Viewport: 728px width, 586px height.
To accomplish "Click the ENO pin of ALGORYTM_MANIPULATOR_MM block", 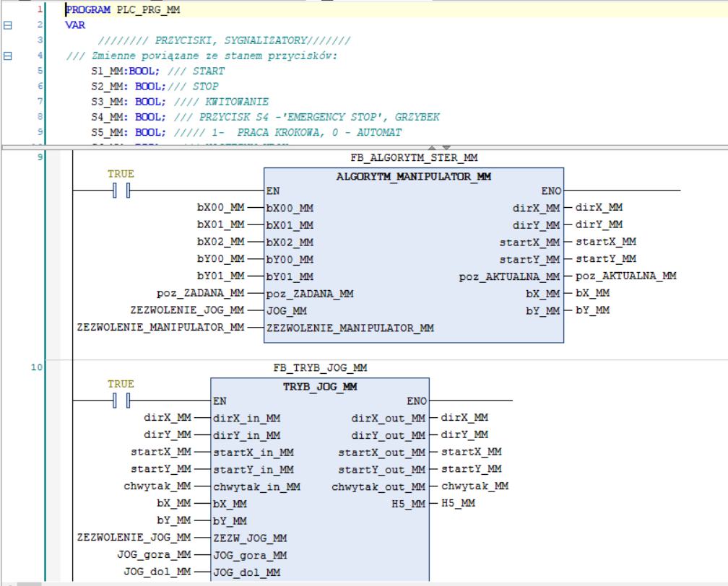I will click(x=551, y=191).
